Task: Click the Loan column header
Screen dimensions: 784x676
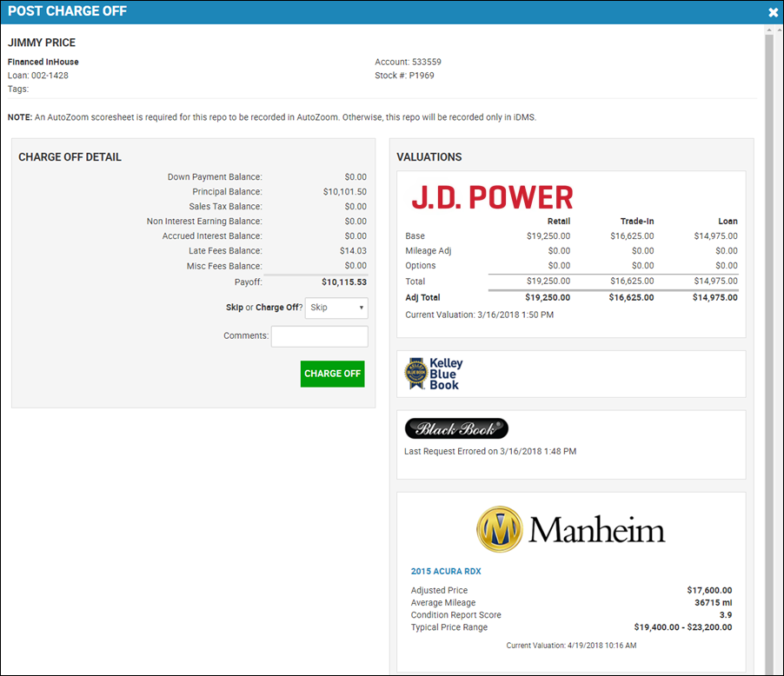Action: point(728,221)
